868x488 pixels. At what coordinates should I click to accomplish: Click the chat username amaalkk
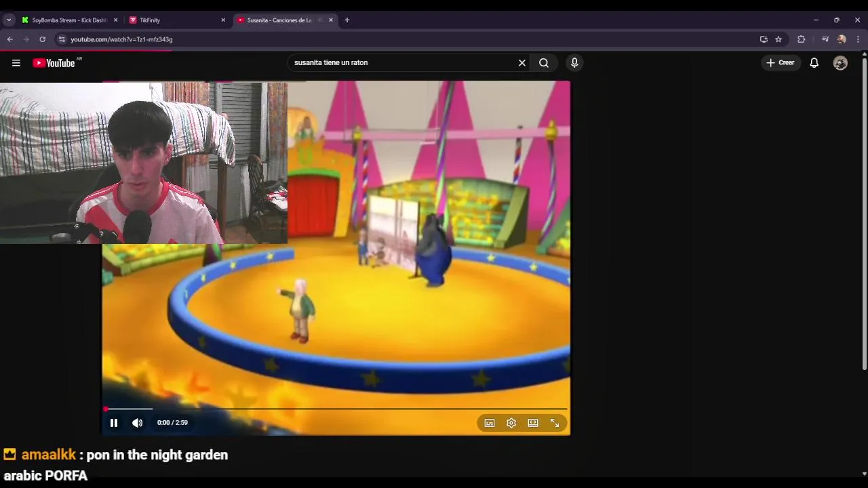pyautogui.click(x=48, y=455)
